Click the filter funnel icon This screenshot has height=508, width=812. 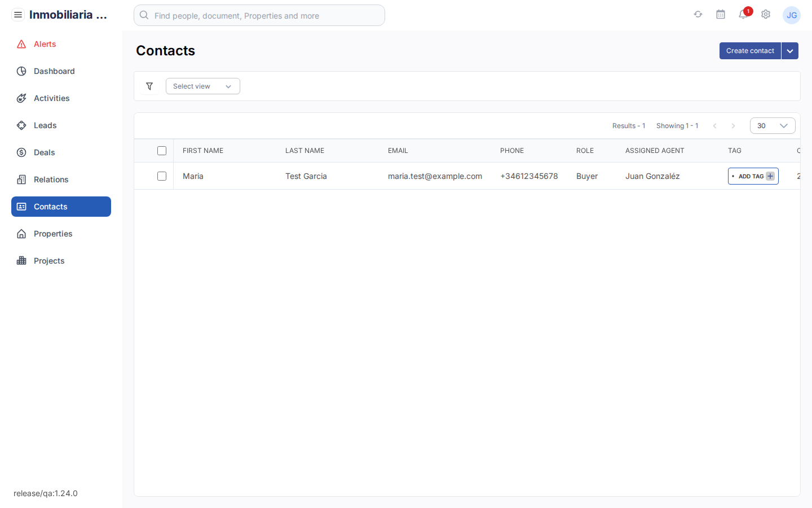click(149, 86)
